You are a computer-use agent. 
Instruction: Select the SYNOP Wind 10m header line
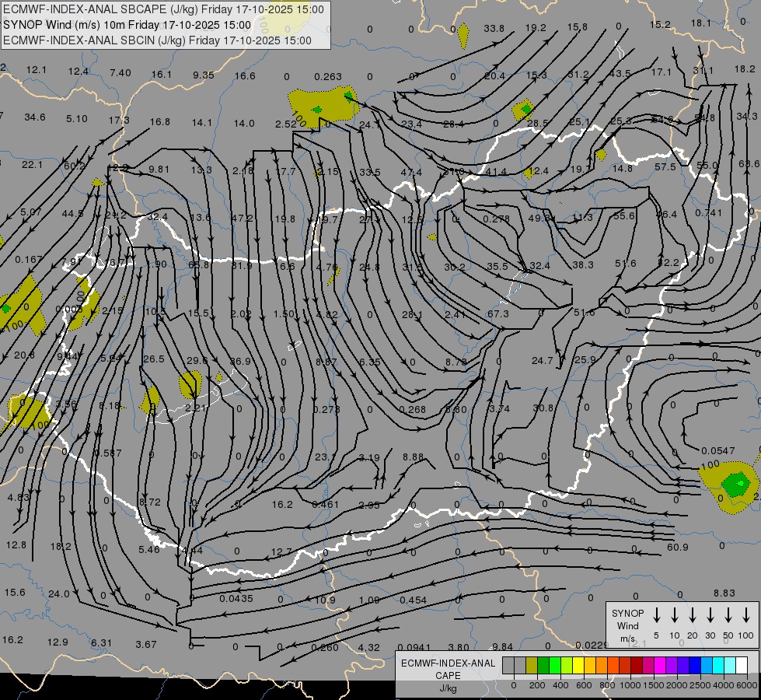[x=127, y=25]
